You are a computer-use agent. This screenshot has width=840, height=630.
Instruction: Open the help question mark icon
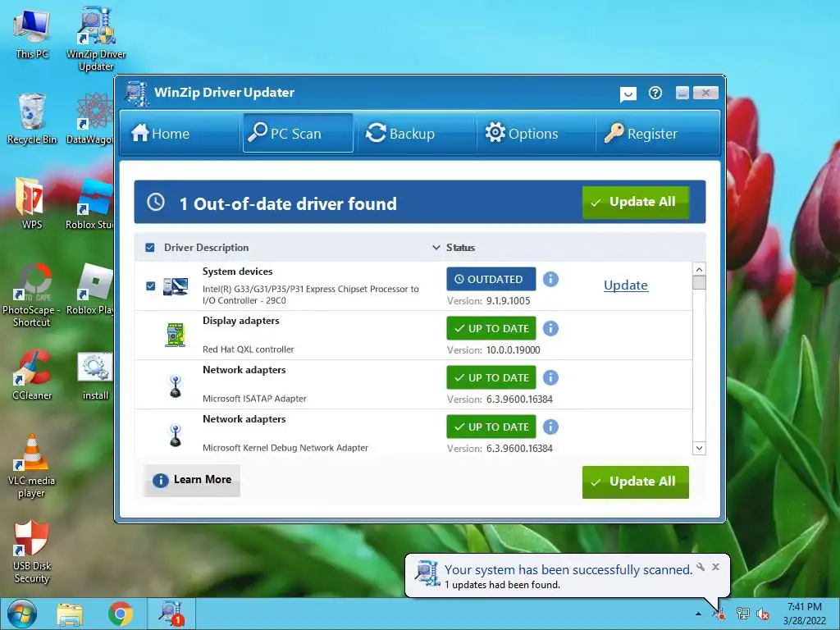point(655,94)
